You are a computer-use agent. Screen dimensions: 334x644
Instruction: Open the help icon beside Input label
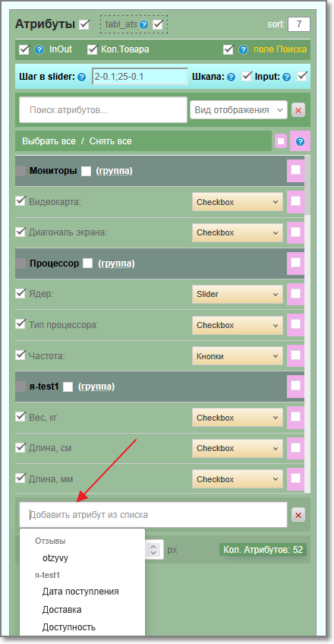click(287, 77)
